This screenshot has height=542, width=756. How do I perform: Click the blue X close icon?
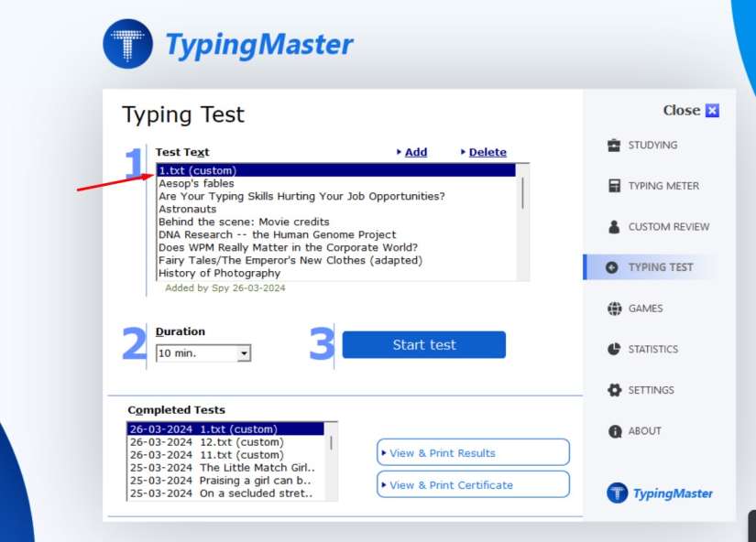[712, 111]
